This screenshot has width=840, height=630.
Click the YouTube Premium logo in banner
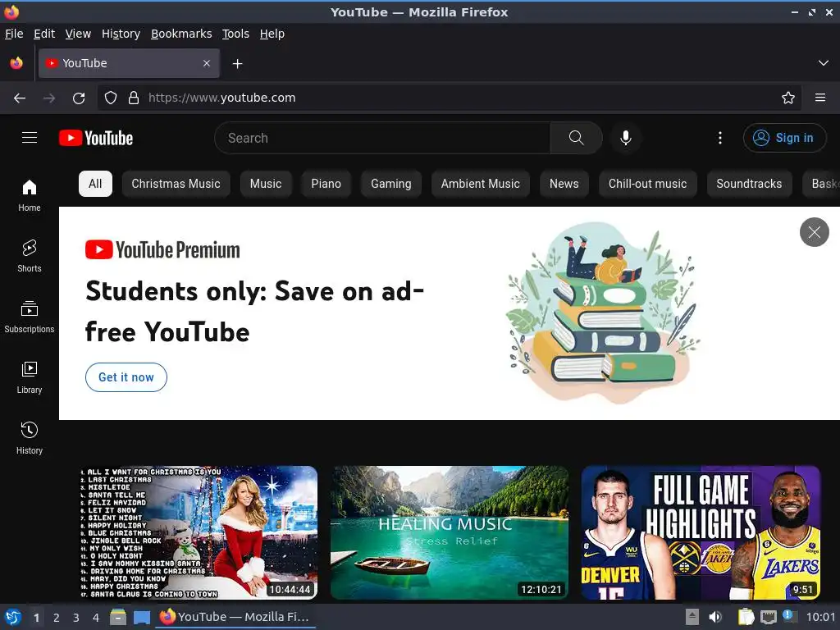[x=162, y=249]
